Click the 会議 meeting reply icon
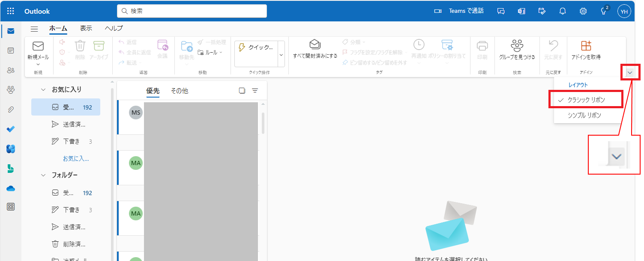Image resolution: width=644 pixels, height=261 pixels. pyautogui.click(x=162, y=50)
